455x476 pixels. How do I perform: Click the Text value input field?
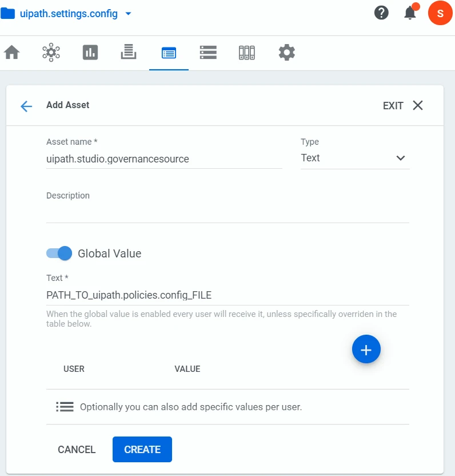click(227, 295)
